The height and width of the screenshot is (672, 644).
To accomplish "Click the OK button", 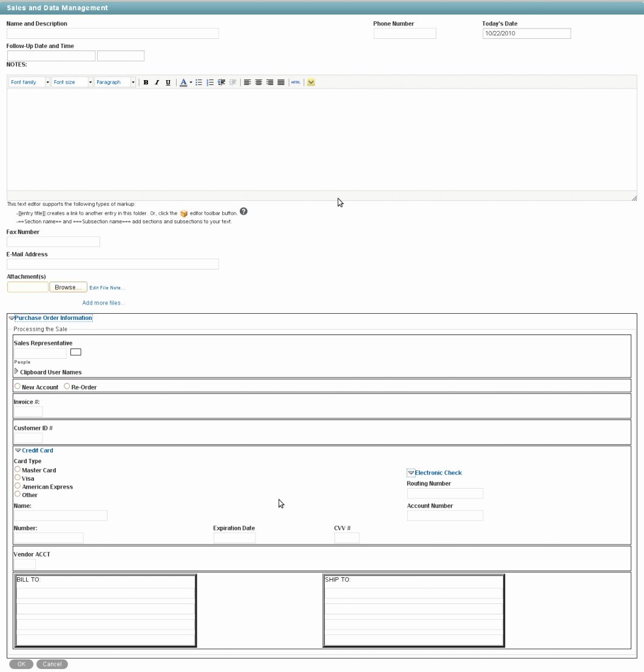I will (x=21, y=664).
